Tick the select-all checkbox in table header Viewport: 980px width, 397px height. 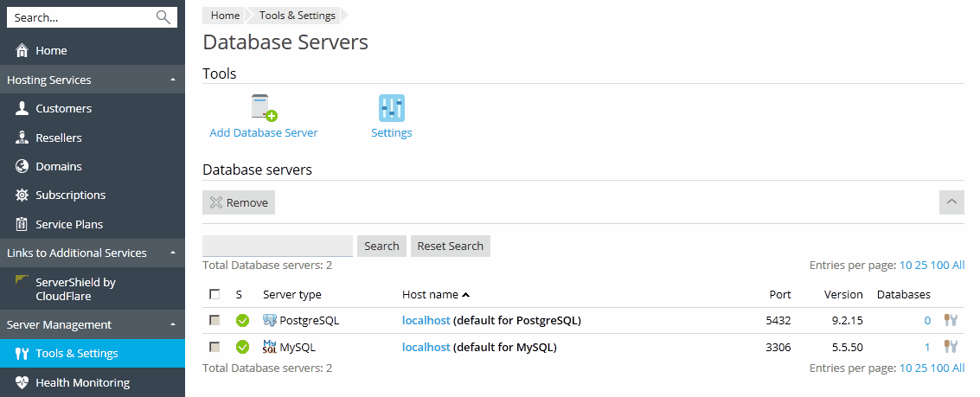(215, 294)
